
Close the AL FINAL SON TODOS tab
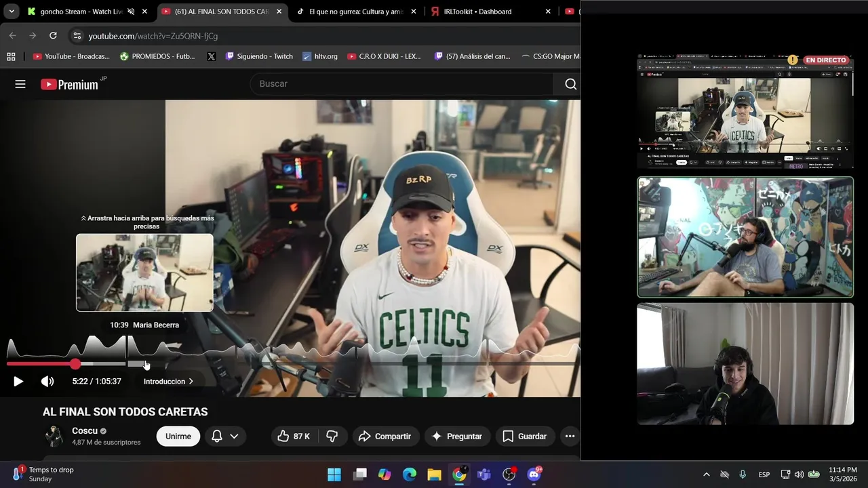279,12
